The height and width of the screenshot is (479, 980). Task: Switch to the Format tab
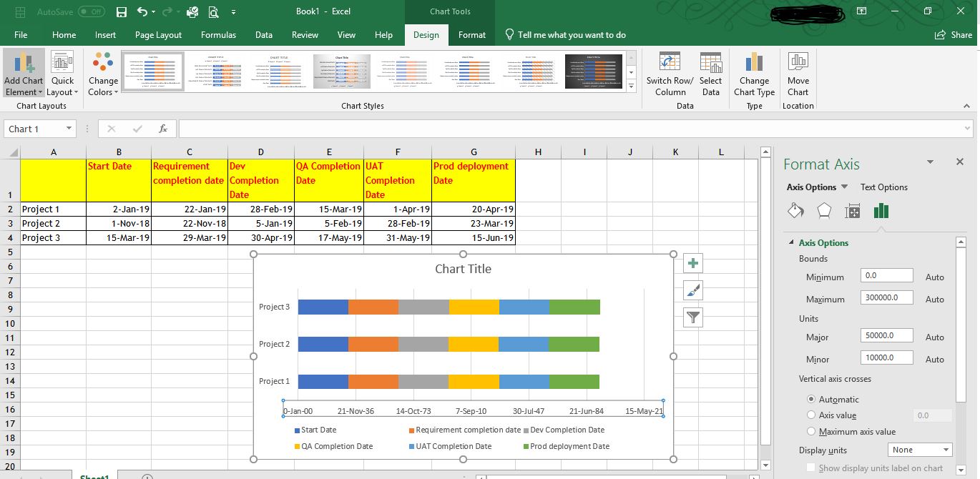471,35
